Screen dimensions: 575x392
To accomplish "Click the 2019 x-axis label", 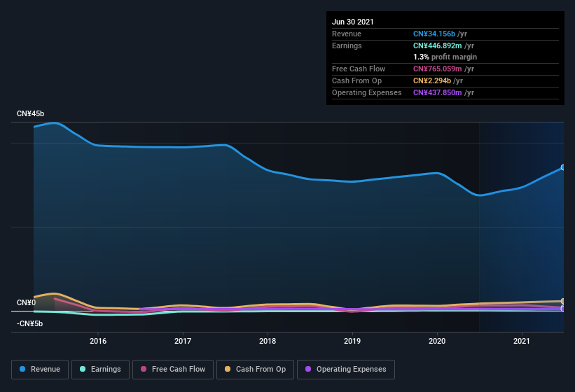I will [x=352, y=341].
